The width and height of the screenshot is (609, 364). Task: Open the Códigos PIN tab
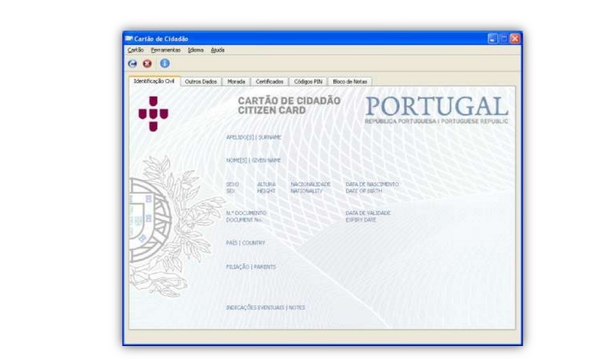[308, 81]
